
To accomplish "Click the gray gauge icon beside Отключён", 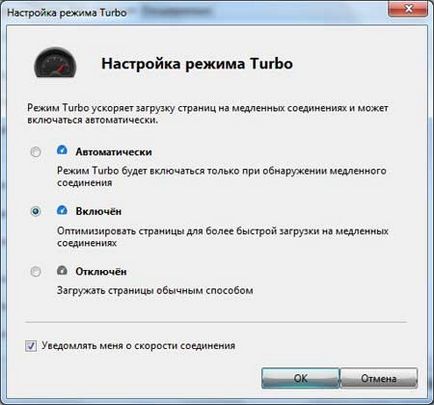I will click(x=62, y=270).
